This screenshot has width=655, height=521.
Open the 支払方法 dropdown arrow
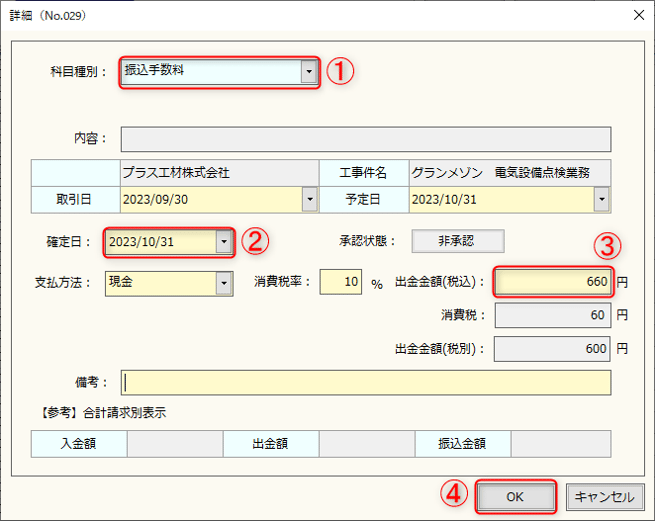point(224,283)
